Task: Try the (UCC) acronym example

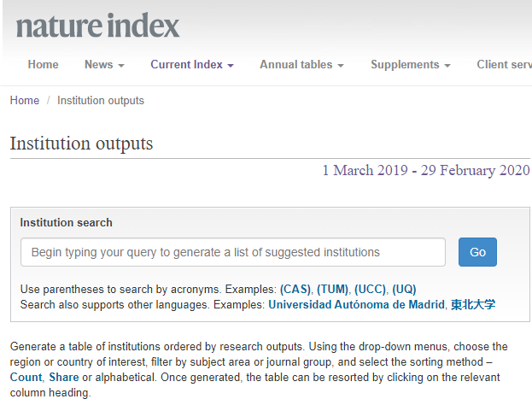Action: point(370,289)
